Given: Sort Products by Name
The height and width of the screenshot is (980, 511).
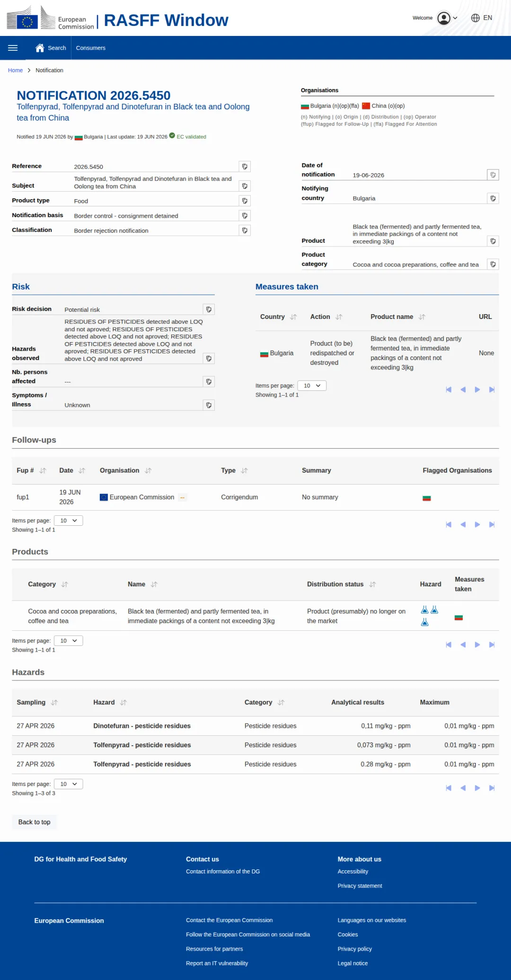Looking at the screenshot, I should tap(154, 584).
